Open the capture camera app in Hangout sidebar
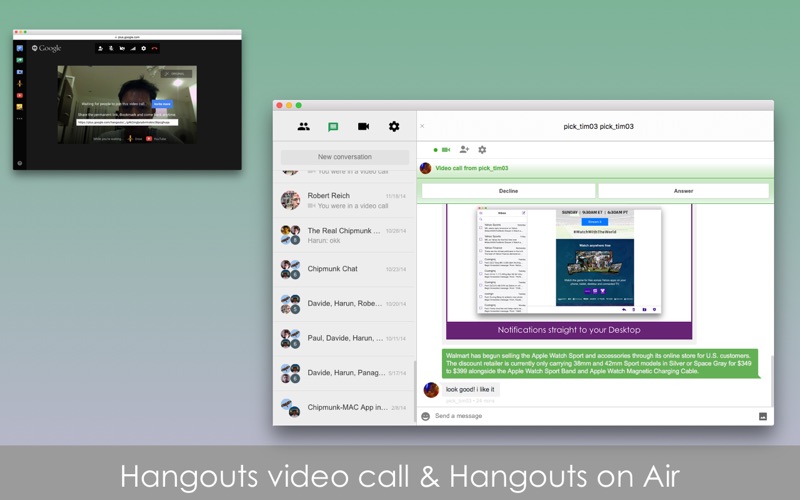The width and height of the screenshot is (800, 500). [x=19, y=72]
